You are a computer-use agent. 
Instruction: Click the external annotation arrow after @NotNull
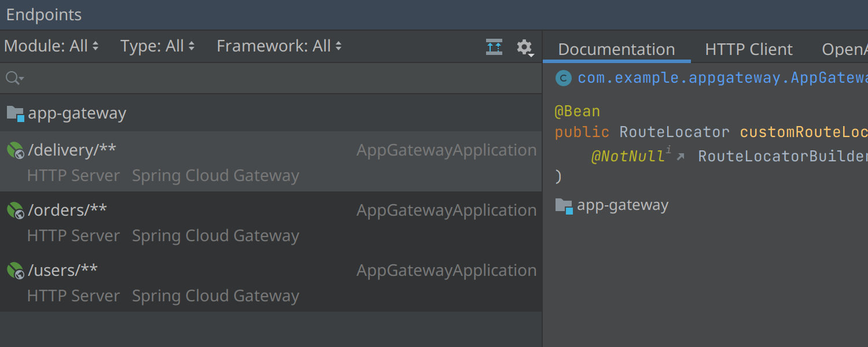(681, 157)
